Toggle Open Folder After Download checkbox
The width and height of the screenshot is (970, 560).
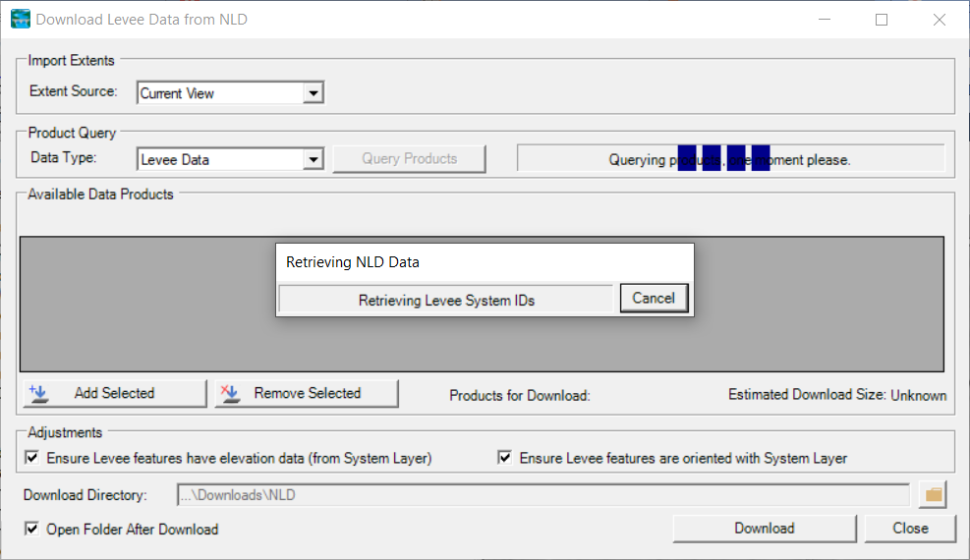point(32,530)
